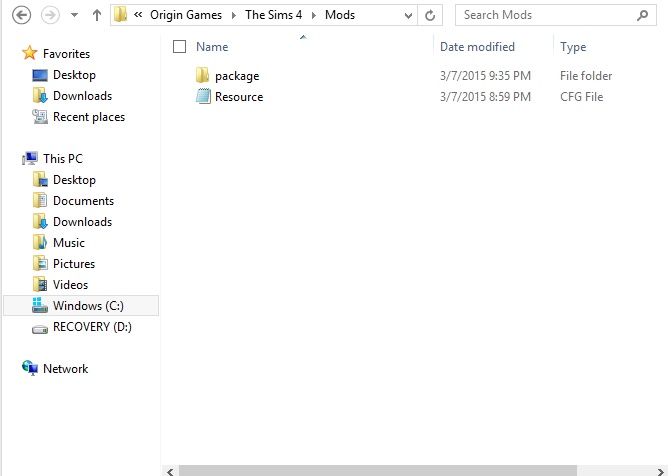Click the Desktop folder icon under This PC
This screenshot has width=668, height=476.
pos(40,179)
